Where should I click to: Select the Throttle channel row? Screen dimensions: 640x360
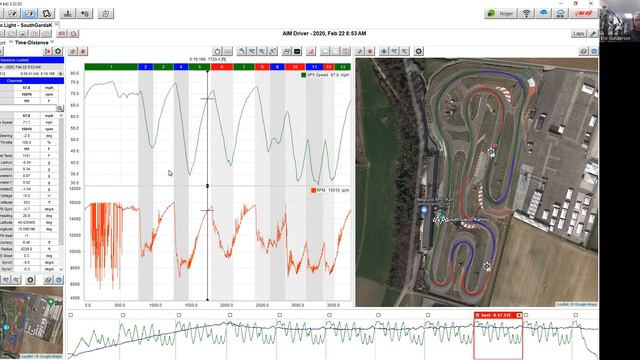[x=29, y=142]
